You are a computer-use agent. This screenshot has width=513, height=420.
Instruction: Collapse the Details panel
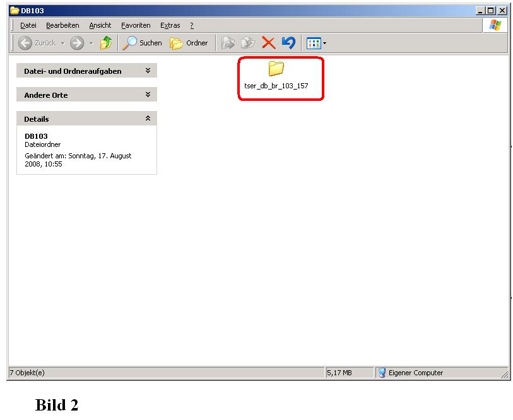pyautogui.click(x=148, y=119)
